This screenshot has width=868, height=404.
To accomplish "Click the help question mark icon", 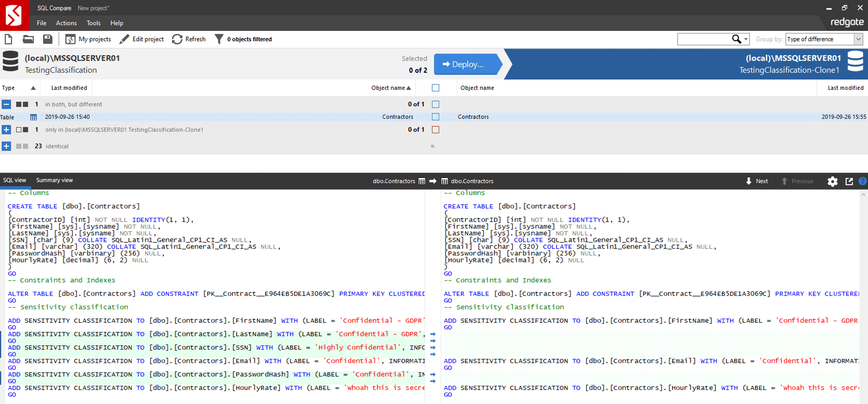I will [x=863, y=181].
